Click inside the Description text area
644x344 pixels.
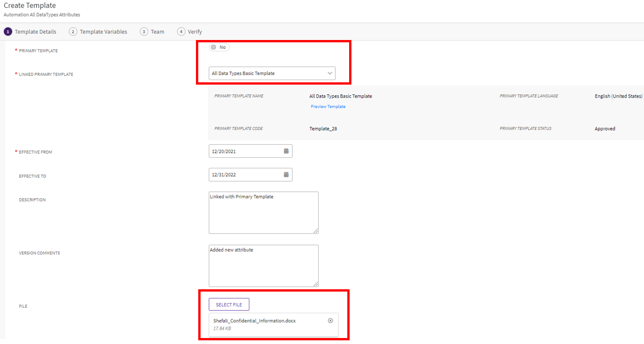pyautogui.click(x=263, y=214)
